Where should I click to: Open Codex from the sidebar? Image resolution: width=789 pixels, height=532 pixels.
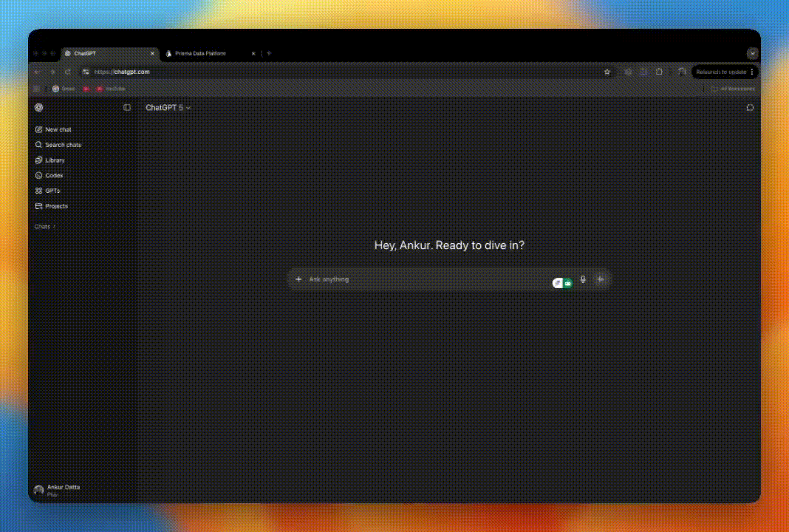tap(52, 175)
